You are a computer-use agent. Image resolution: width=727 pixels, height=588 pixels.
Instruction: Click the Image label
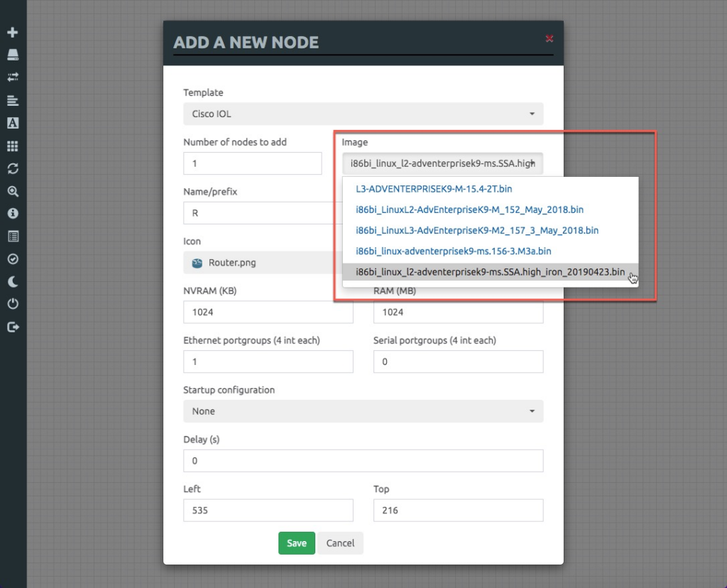355,142
